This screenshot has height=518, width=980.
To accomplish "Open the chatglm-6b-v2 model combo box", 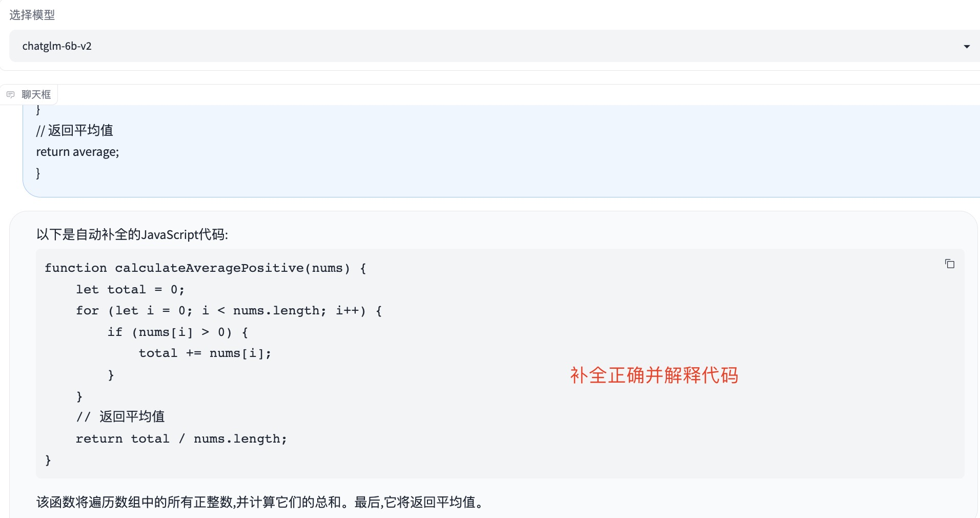I will (x=495, y=46).
